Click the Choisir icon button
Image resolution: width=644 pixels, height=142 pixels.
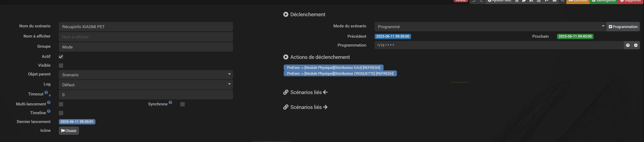coord(69,131)
